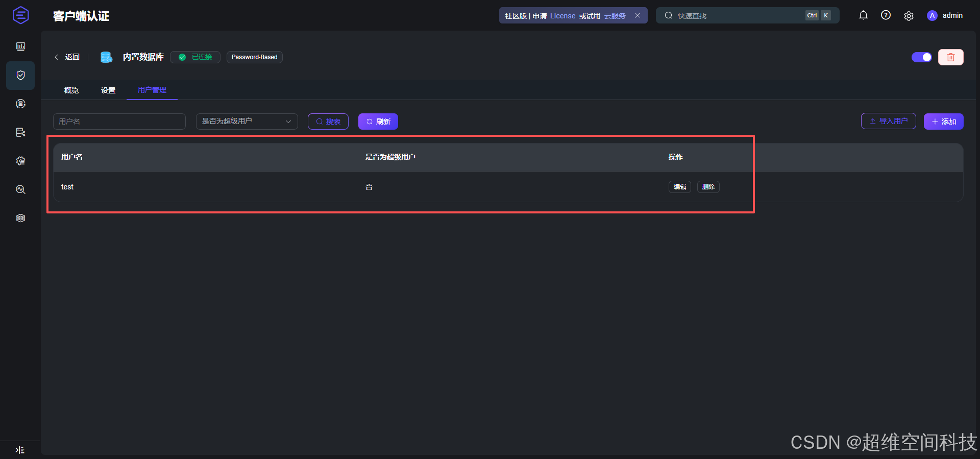Open the access control shield icon

20,75
